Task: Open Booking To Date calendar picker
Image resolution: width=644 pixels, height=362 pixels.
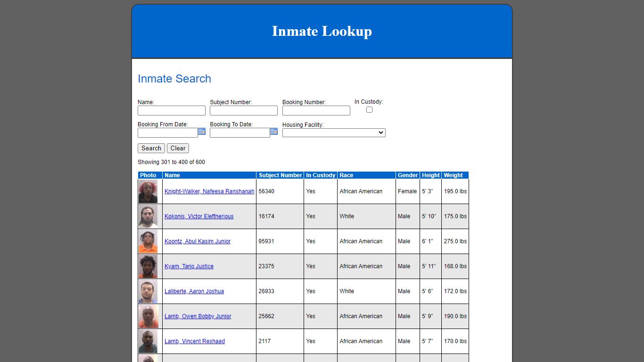Action: pos(274,132)
